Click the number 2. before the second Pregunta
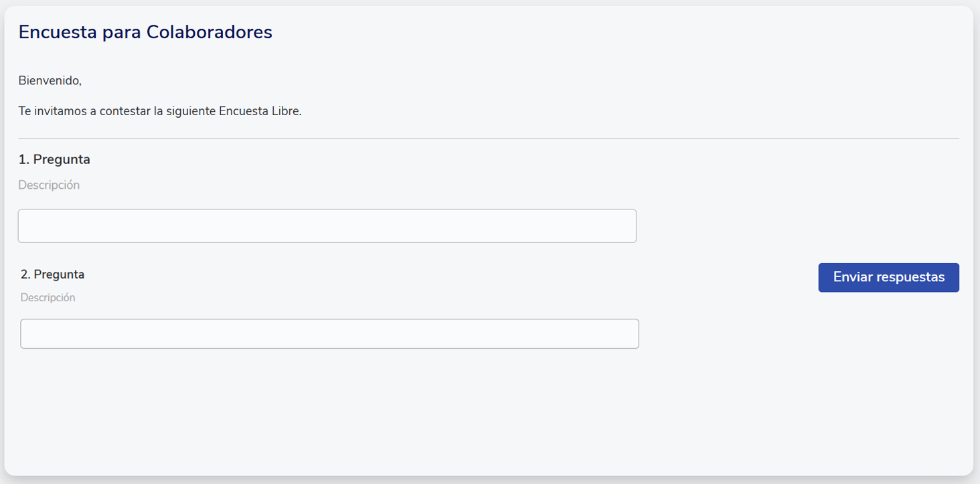Viewport: 980px width, 484px height. 25,274
